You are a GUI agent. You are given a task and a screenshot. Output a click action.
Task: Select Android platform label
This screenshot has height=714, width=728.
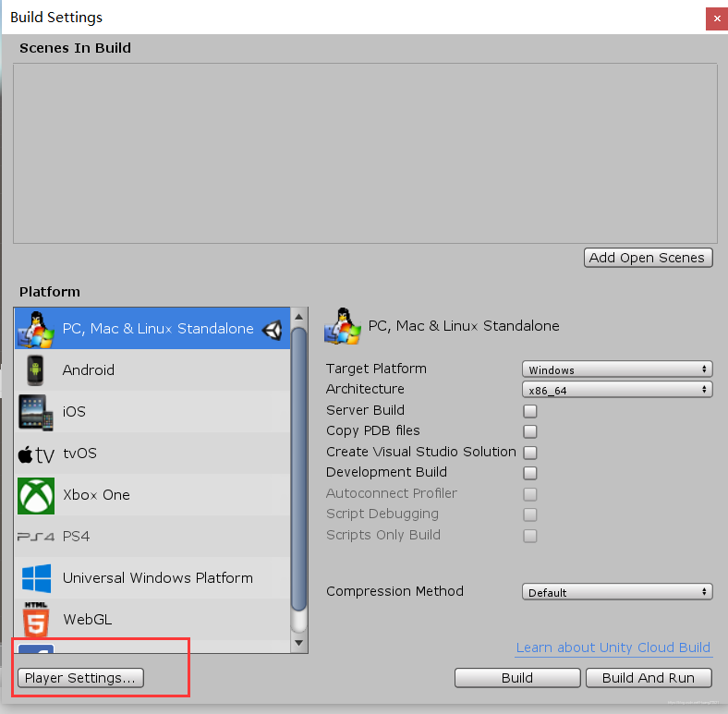(88, 370)
